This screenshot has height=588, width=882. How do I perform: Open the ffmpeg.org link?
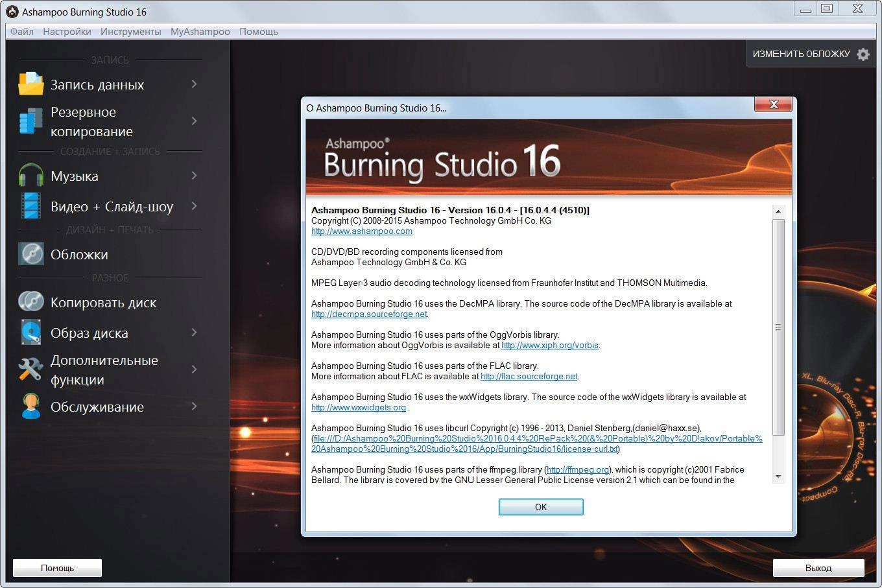tap(578, 470)
